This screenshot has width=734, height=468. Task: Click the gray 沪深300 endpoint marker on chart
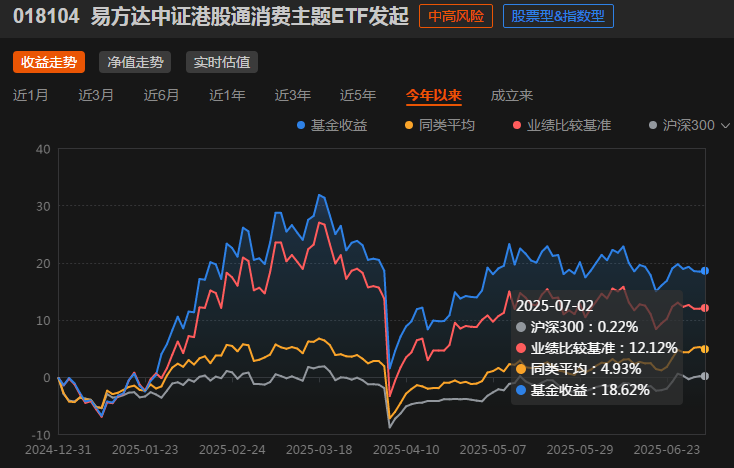pos(705,376)
